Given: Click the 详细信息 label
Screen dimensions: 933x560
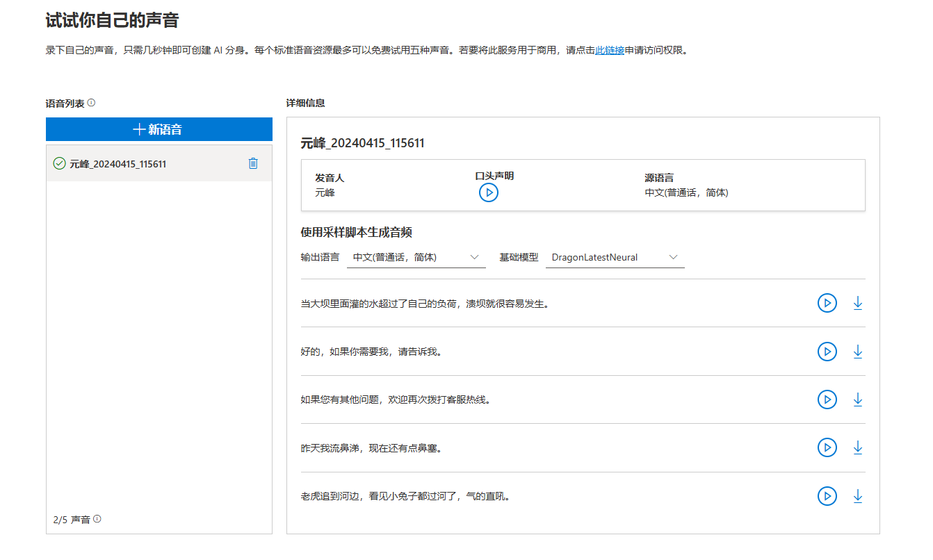Looking at the screenshot, I should point(306,103).
